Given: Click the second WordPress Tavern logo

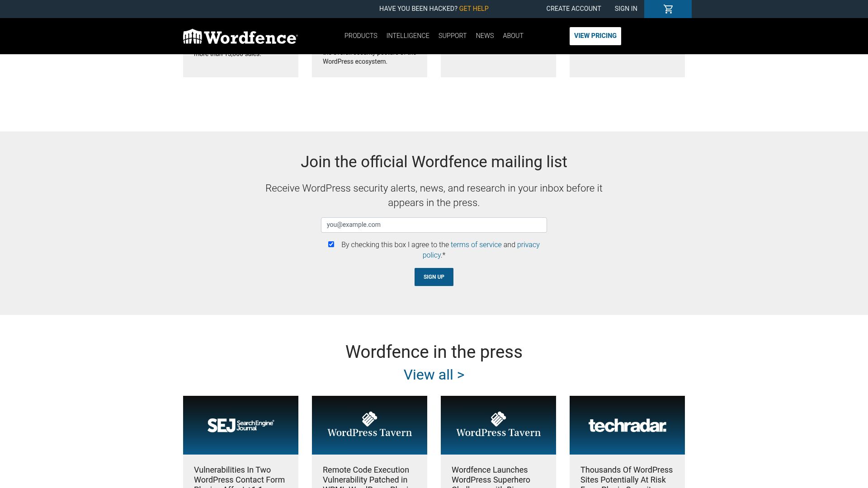Looking at the screenshot, I should coord(498,425).
